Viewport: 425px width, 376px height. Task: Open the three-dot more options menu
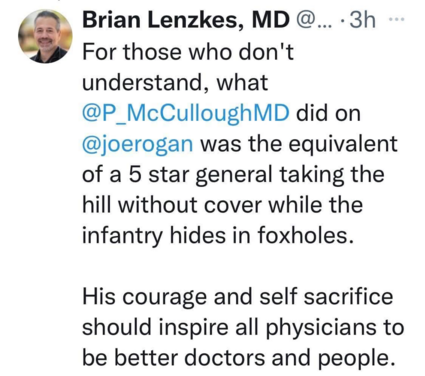point(397,19)
